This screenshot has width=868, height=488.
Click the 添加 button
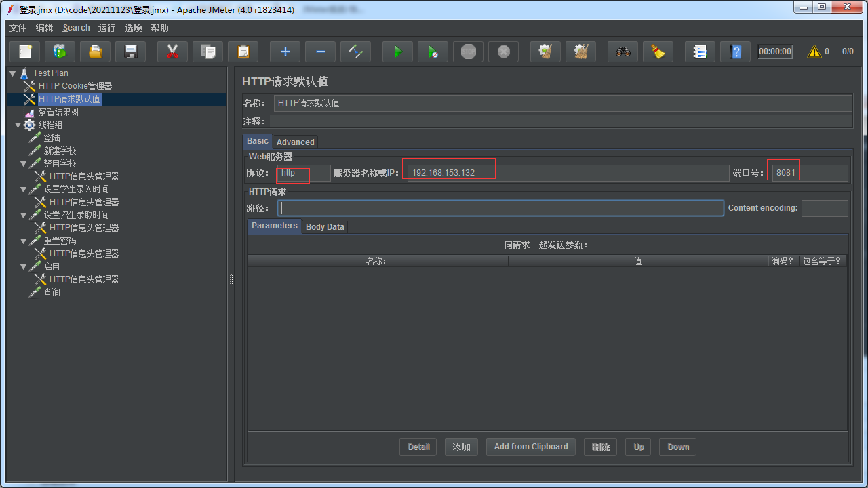(x=462, y=447)
